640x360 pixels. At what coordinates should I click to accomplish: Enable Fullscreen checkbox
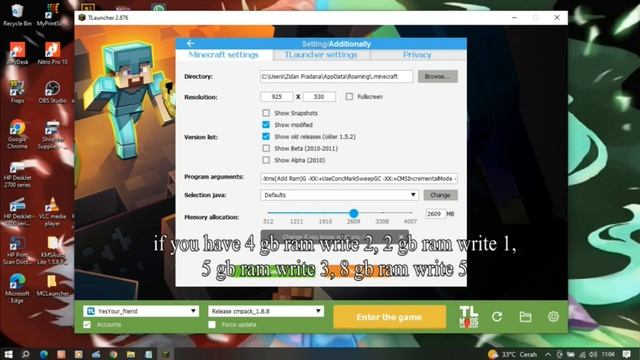click(349, 96)
